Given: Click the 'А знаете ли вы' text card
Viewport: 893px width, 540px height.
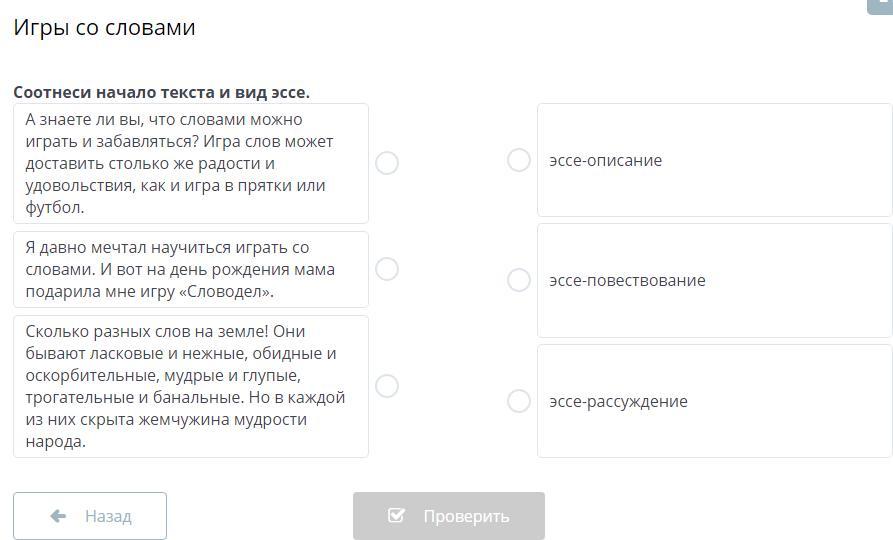Looking at the screenshot, I should pos(190,163).
